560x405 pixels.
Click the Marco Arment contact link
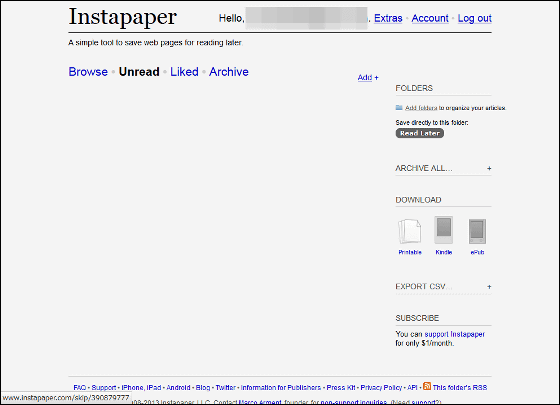pyautogui.click(x=260, y=402)
